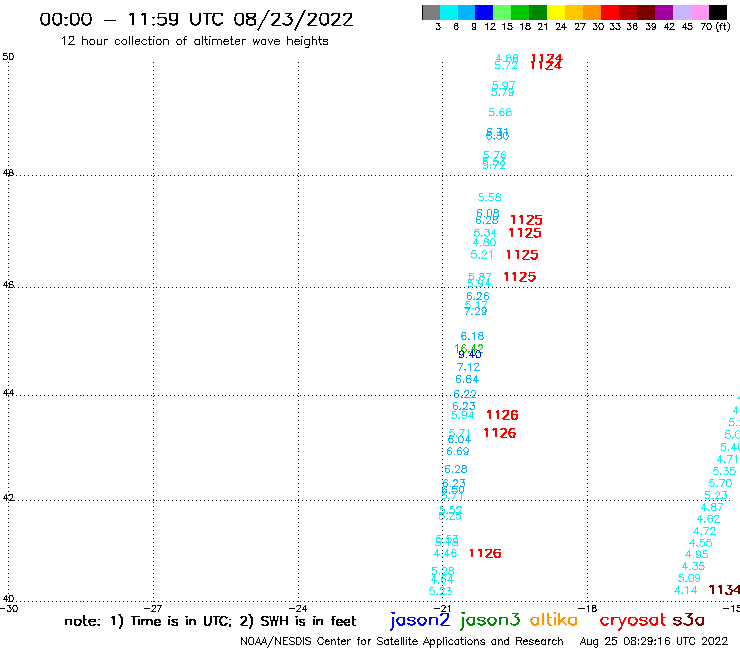Click the 6.26 wave height reading
Viewport: 740px width, 650px height.
click(478, 296)
